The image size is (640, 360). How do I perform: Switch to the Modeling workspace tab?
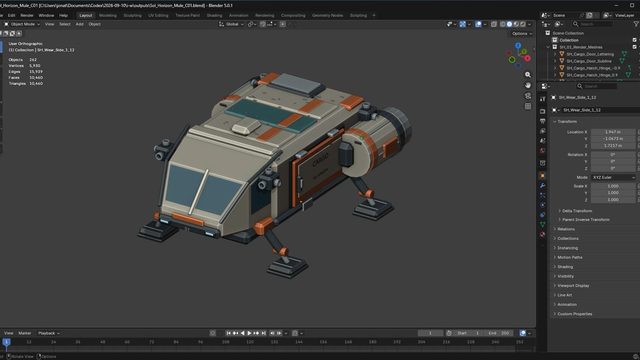108,16
